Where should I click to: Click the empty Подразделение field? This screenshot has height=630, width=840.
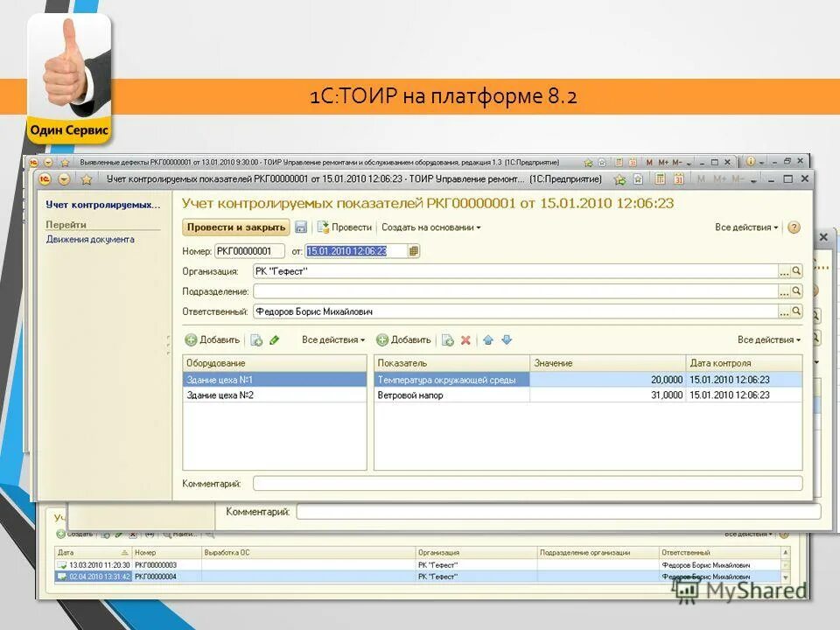coord(514,291)
